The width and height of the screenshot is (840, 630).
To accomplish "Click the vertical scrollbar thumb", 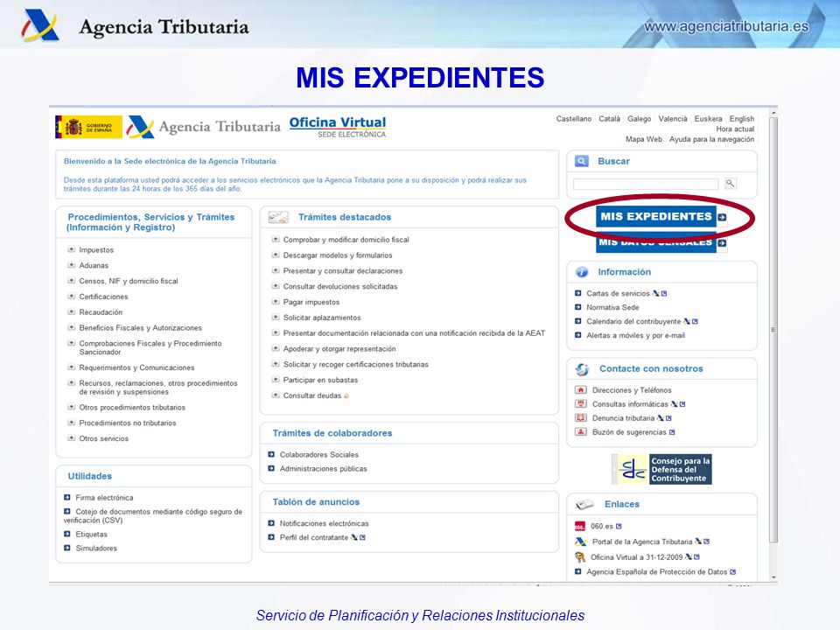I will click(x=773, y=330).
